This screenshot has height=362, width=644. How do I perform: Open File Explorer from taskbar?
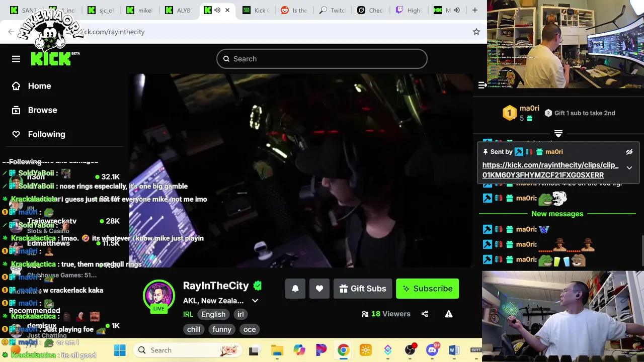pyautogui.click(x=277, y=350)
